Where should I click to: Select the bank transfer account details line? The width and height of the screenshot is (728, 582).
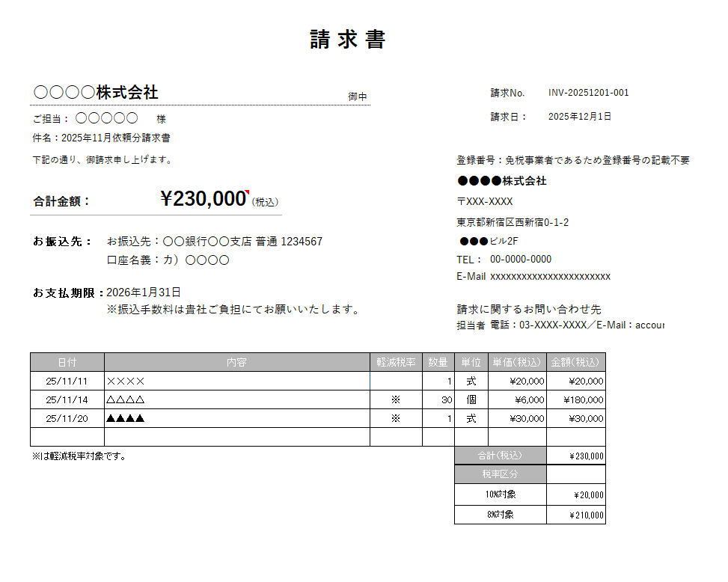(215, 242)
